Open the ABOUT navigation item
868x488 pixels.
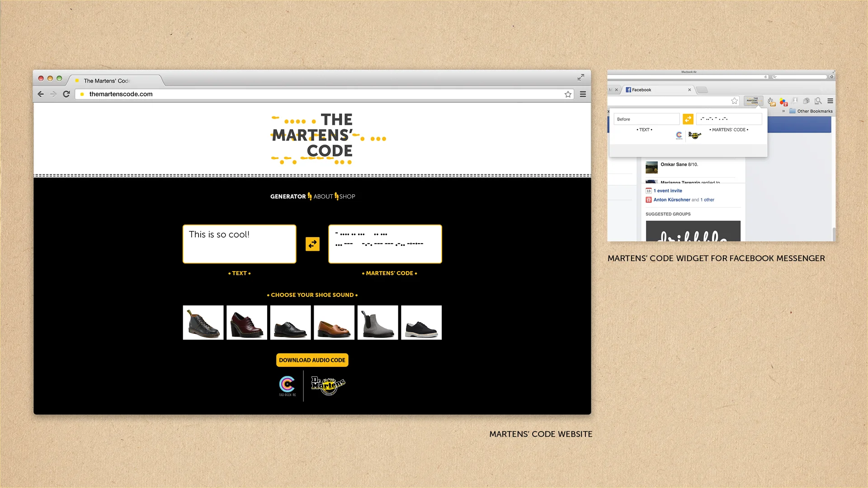[x=323, y=197]
